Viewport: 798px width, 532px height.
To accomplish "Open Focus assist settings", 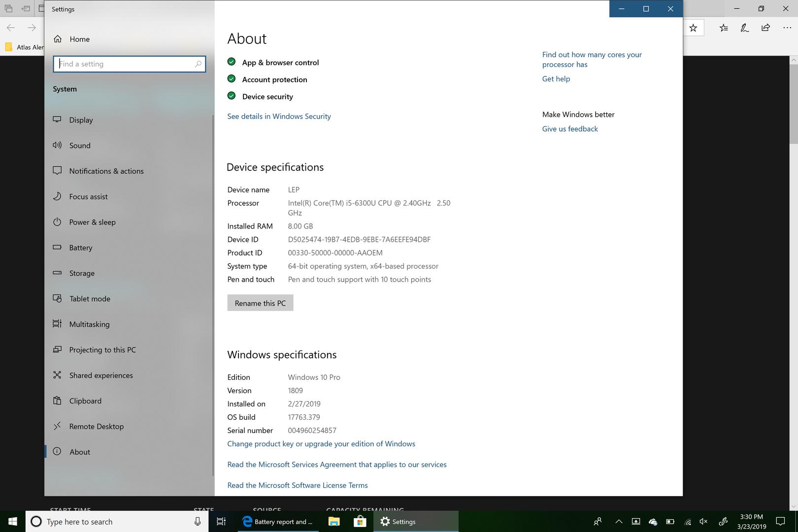I will pos(88,197).
